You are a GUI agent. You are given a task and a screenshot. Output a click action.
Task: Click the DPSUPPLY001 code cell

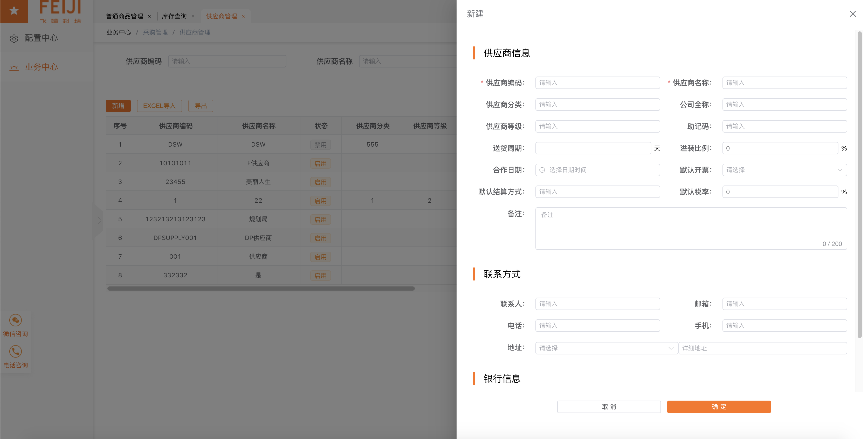click(175, 238)
